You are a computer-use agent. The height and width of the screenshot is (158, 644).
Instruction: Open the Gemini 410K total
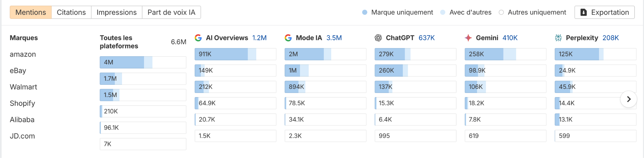coord(510,38)
